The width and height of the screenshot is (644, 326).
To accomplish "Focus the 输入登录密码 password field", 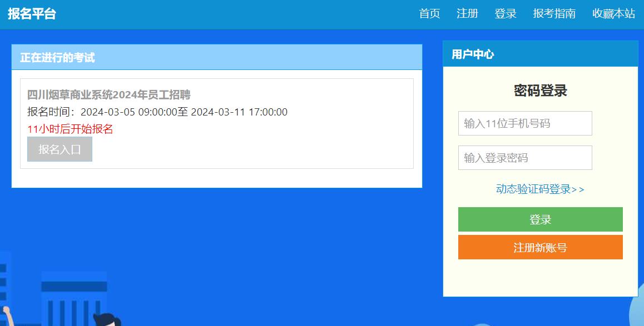I will pyautogui.click(x=525, y=158).
